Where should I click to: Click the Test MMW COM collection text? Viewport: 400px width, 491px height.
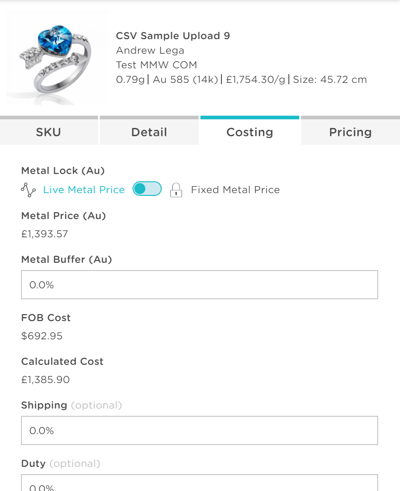[x=156, y=65]
